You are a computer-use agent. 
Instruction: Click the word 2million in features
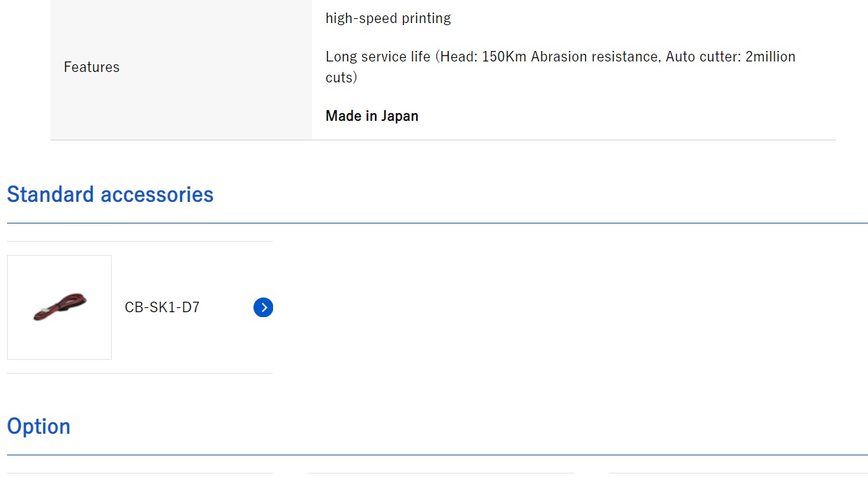point(770,57)
